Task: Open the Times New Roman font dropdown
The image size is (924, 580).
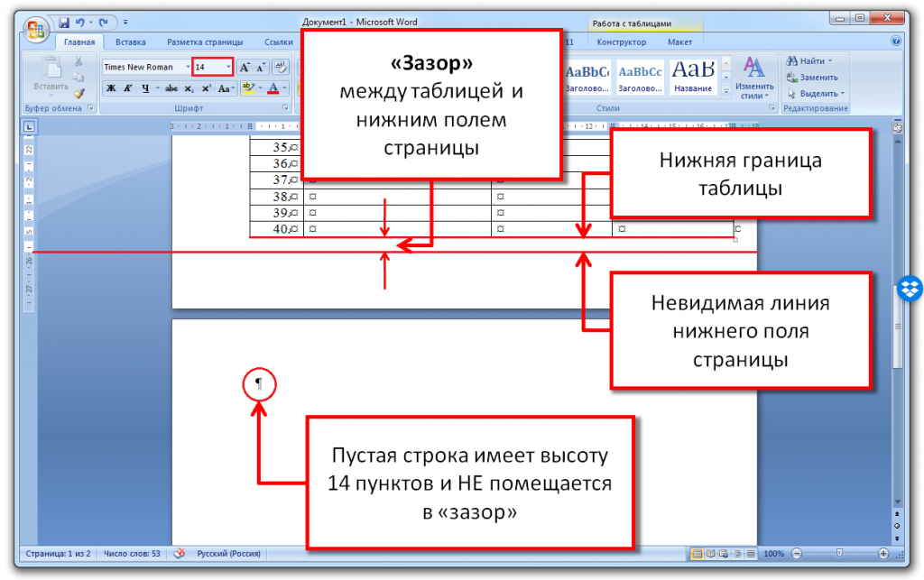Action: coord(188,67)
